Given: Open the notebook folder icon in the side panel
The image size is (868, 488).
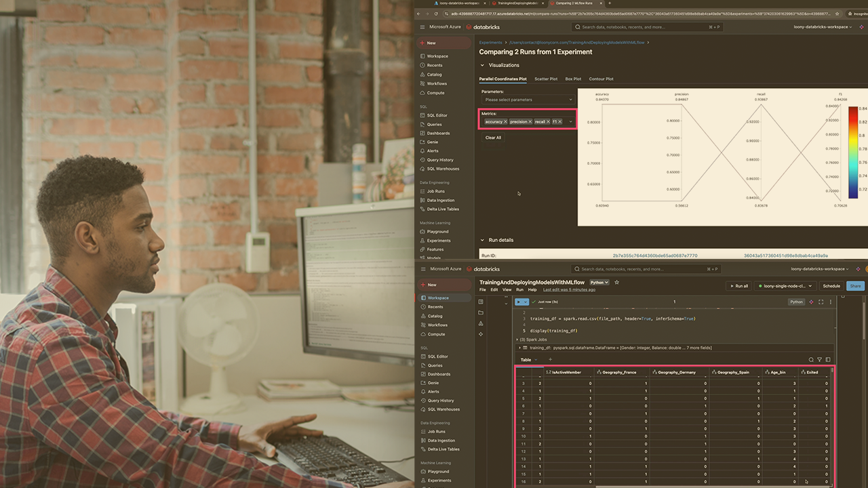Looking at the screenshot, I should (481, 312).
